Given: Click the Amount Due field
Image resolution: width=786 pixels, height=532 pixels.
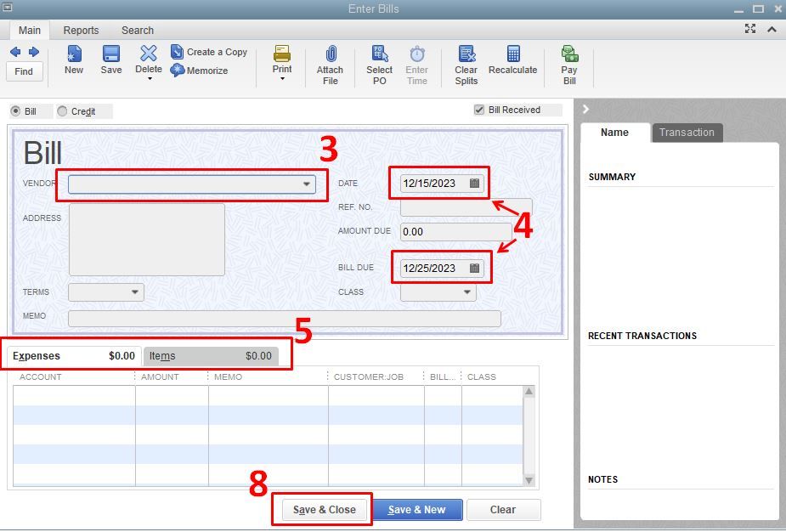Looking at the screenshot, I should tap(456, 232).
